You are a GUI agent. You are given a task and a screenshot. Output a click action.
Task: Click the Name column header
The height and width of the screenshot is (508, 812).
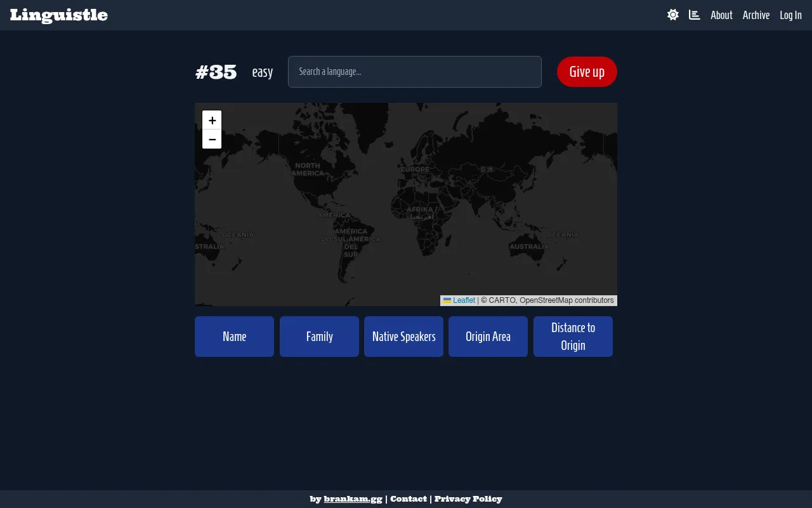(234, 337)
